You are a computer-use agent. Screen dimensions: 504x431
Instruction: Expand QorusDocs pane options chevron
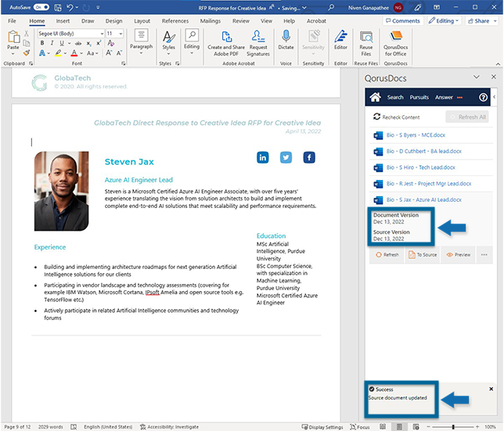point(477,77)
